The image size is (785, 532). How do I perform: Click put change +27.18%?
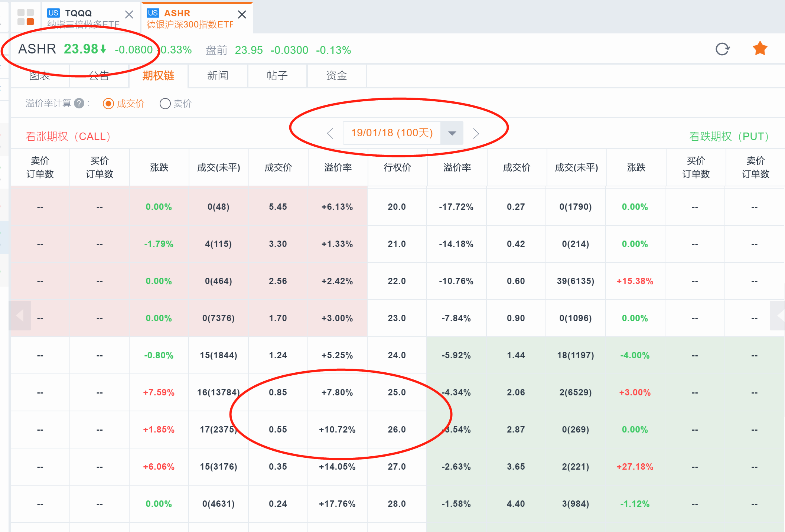pos(635,467)
